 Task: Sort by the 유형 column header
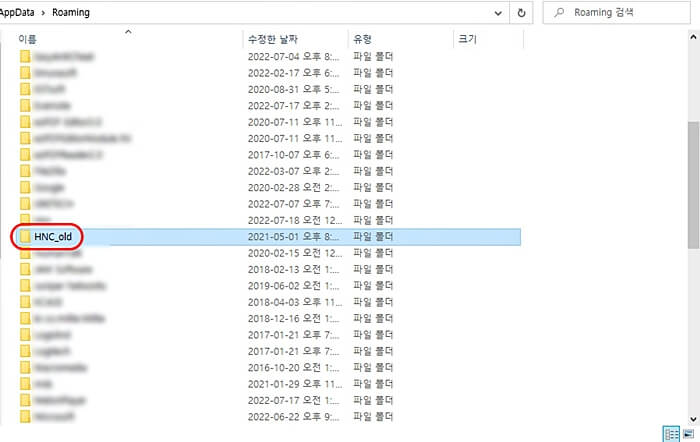pos(362,39)
